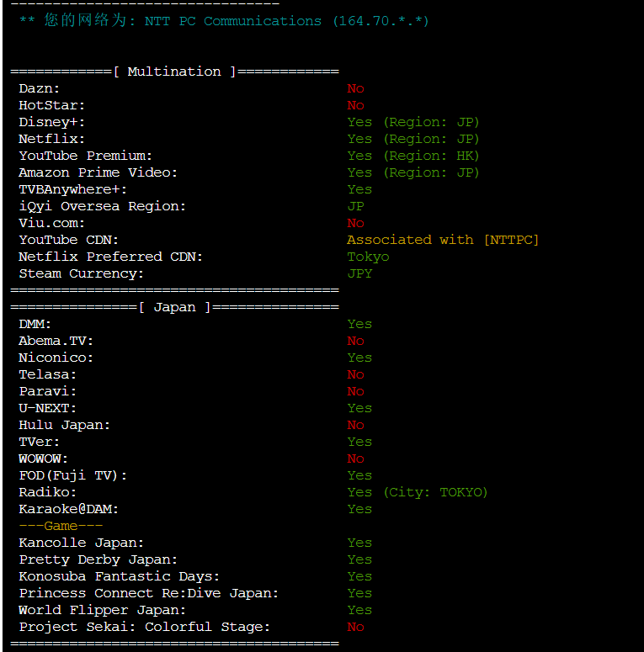The height and width of the screenshot is (652, 644).
Task: Select the 'Yes' result for TVBAnywhere+
Action: click(x=359, y=189)
